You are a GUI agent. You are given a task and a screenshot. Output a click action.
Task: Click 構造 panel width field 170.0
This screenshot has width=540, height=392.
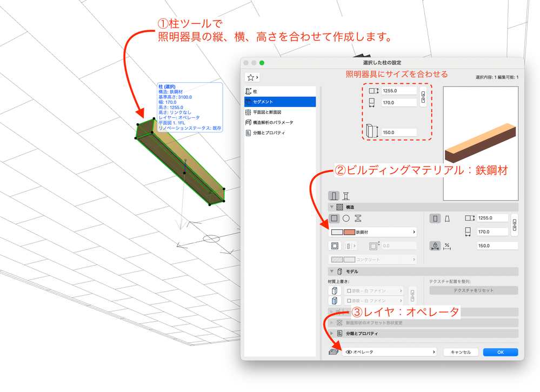(x=492, y=232)
